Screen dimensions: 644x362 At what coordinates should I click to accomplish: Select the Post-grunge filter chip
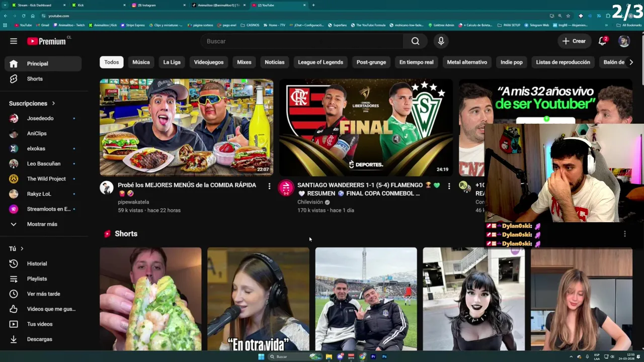tap(371, 62)
